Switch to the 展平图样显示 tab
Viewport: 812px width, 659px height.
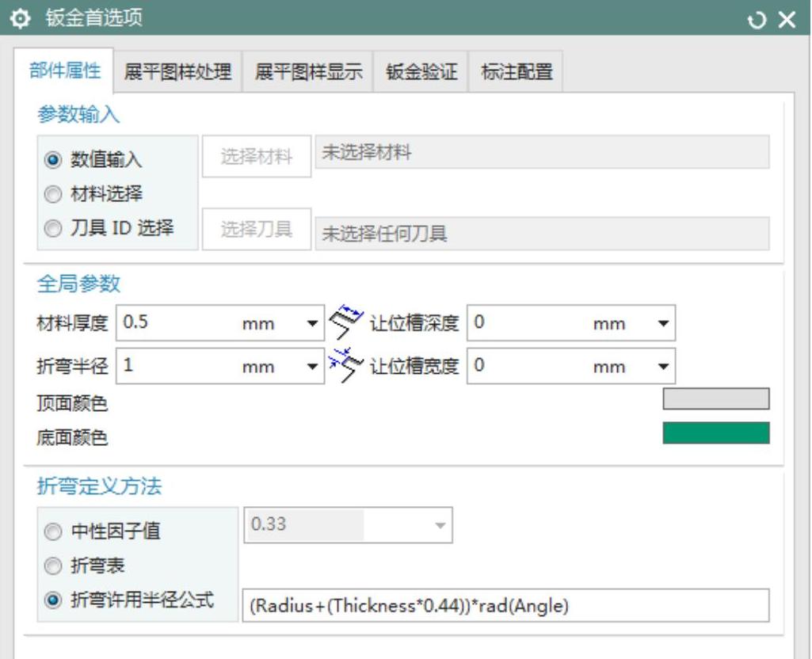(308, 72)
